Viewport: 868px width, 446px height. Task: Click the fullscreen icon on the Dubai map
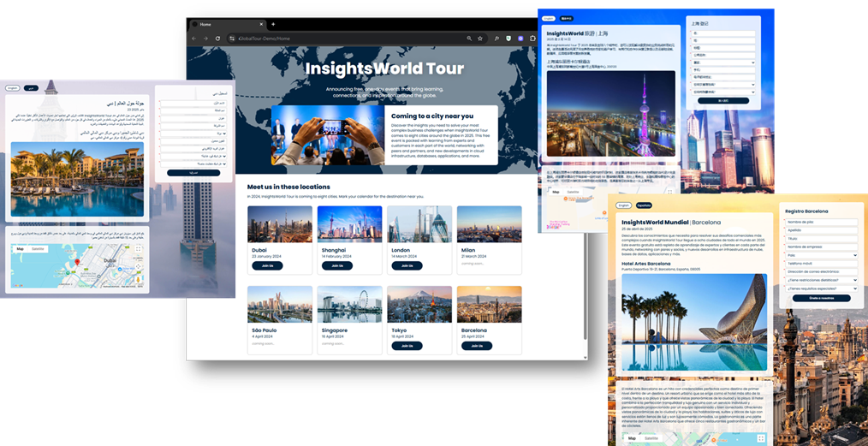[138, 250]
